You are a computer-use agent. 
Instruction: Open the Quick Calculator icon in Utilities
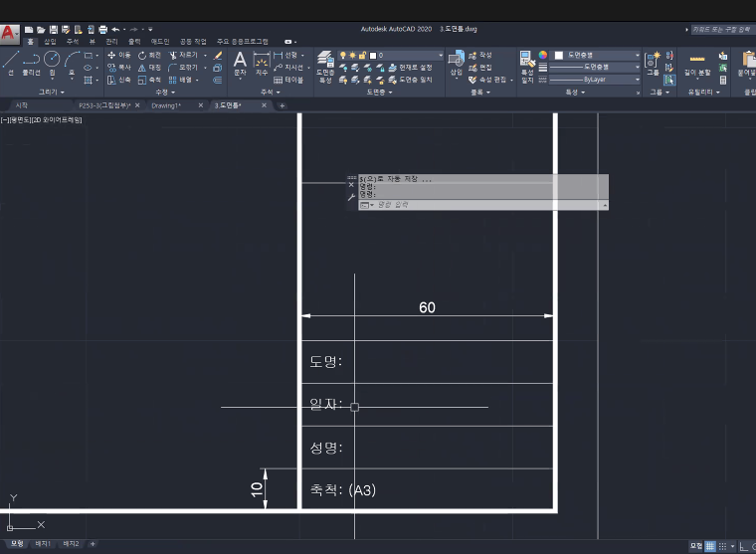[723, 80]
